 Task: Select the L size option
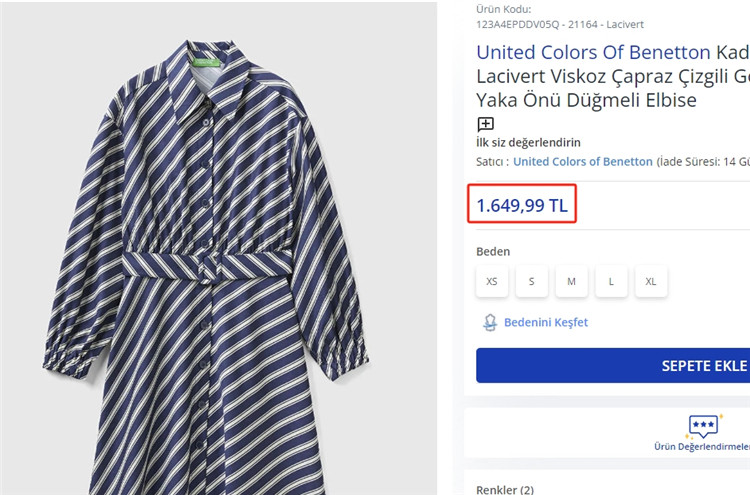pyautogui.click(x=611, y=282)
